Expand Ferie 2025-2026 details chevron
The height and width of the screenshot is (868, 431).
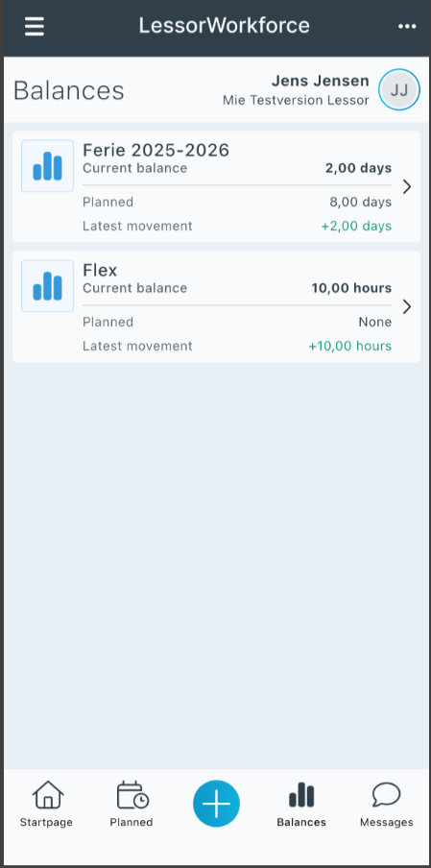[x=407, y=186]
